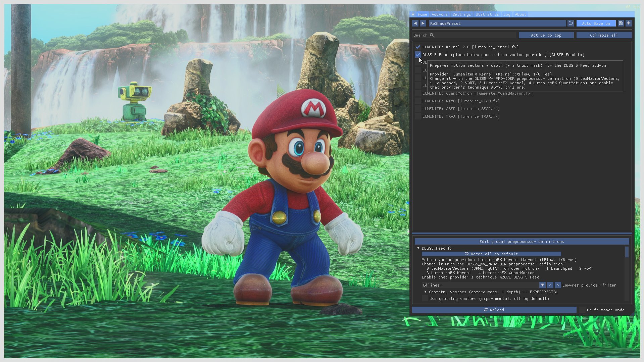Click the Reload button

click(x=494, y=310)
